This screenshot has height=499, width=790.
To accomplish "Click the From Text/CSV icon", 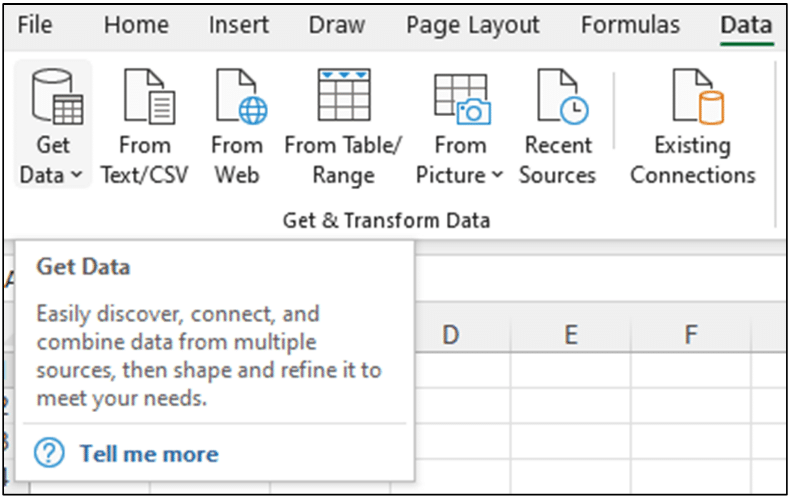I will [x=150, y=97].
